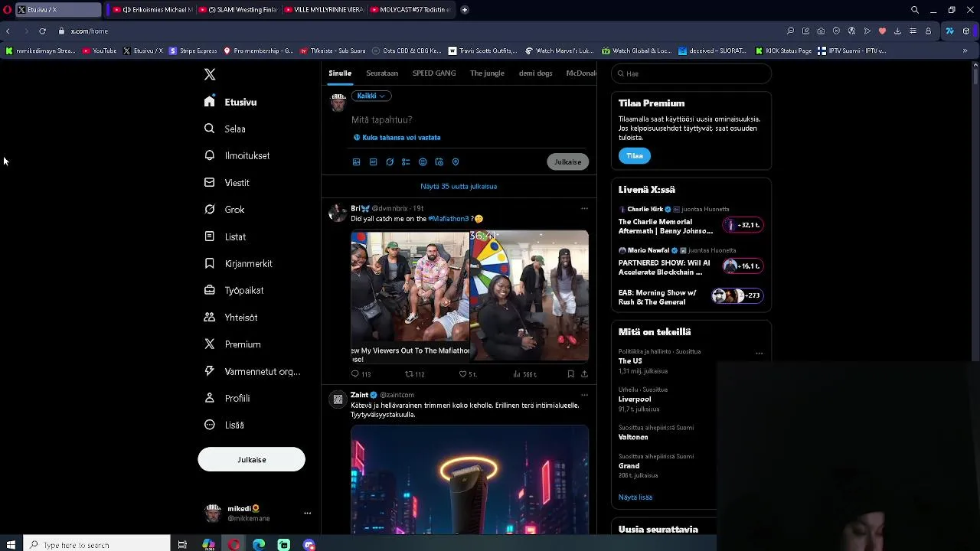The image size is (980, 551).
Task: Reload the page in browser toolbar
Action: 42,31
